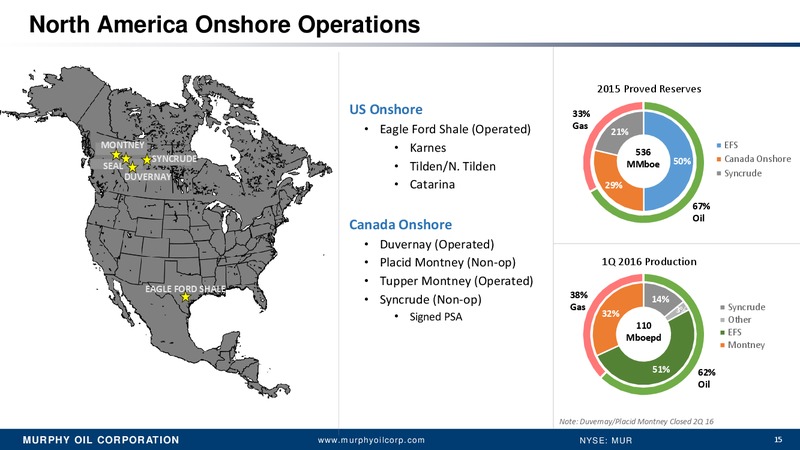Click the Eagle Ford Shale star marker
Viewport: 800px width, 450px height.
186,296
